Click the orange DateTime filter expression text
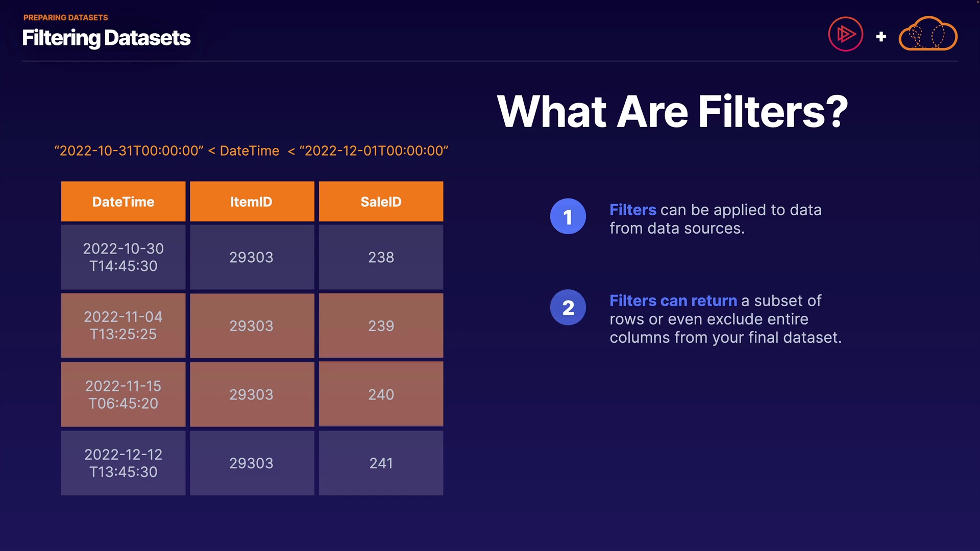Image resolution: width=980 pixels, height=551 pixels. pyautogui.click(x=251, y=151)
